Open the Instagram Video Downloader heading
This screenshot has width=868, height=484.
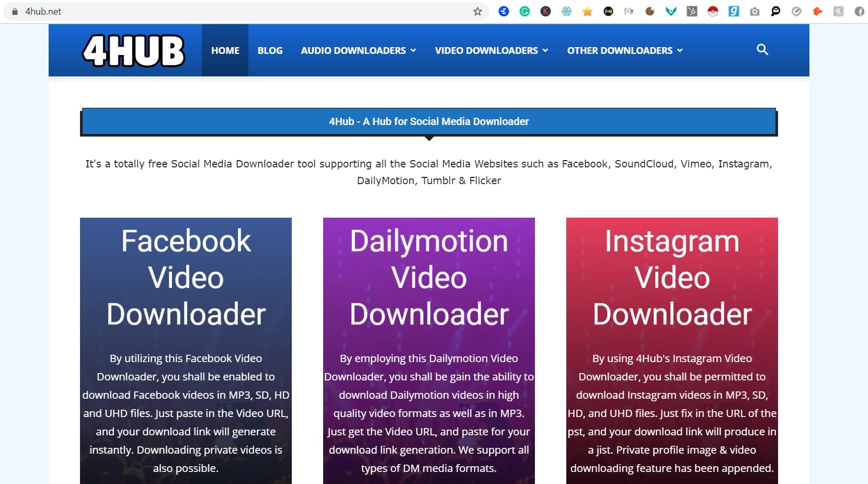pyautogui.click(x=672, y=277)
